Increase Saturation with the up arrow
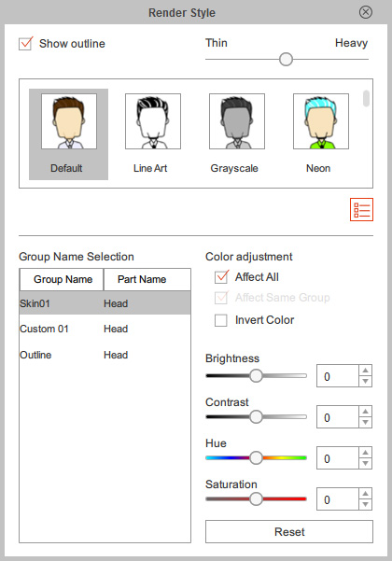 pyautogui.click(x=365, y=494)
